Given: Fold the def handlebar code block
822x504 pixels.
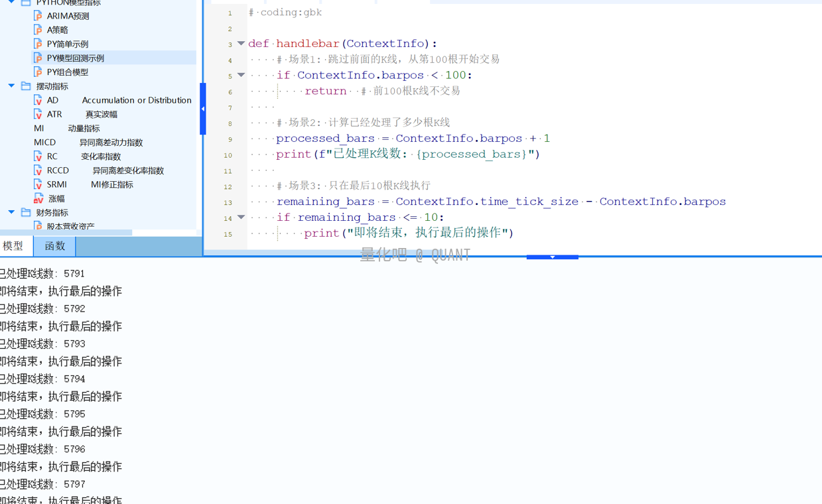Looking at the screenshot, I should coord(241,44).
